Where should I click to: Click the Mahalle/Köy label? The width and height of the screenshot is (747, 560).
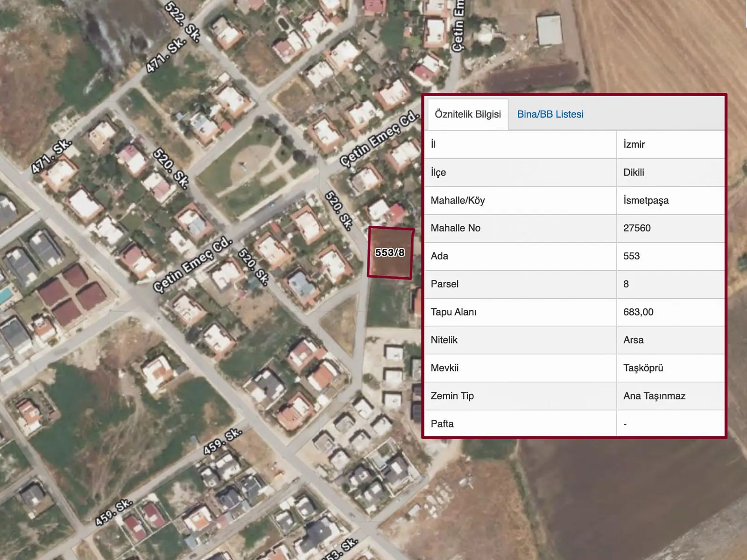[x=458, y=200]
